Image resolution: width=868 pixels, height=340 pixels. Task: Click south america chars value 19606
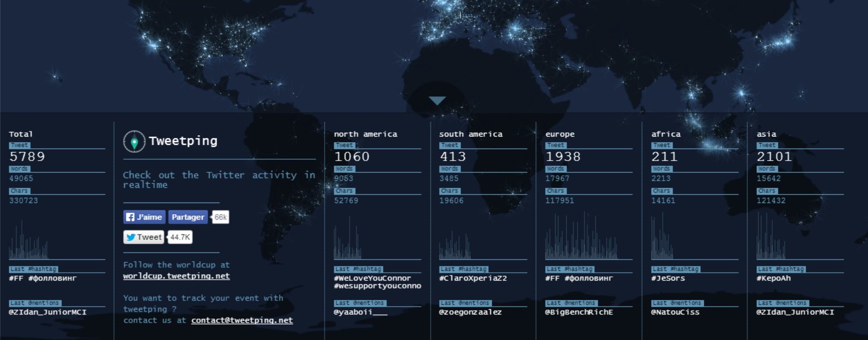click(451, 201)
